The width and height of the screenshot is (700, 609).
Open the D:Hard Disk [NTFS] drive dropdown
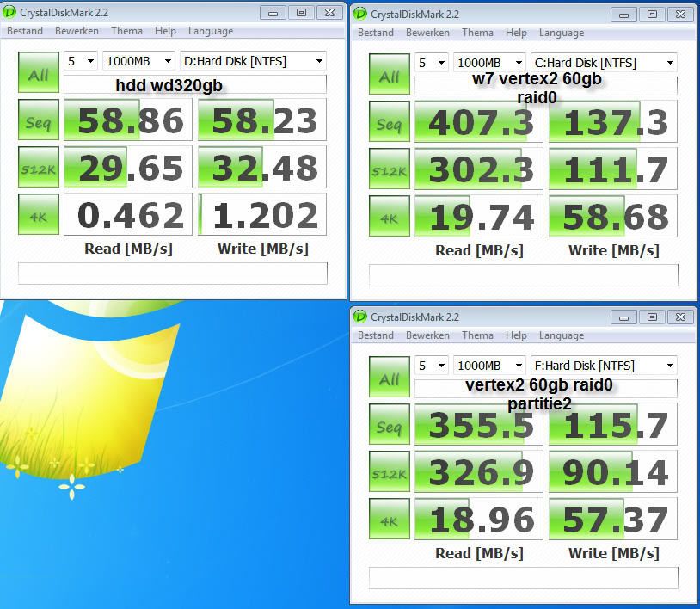tap(253, 61)
